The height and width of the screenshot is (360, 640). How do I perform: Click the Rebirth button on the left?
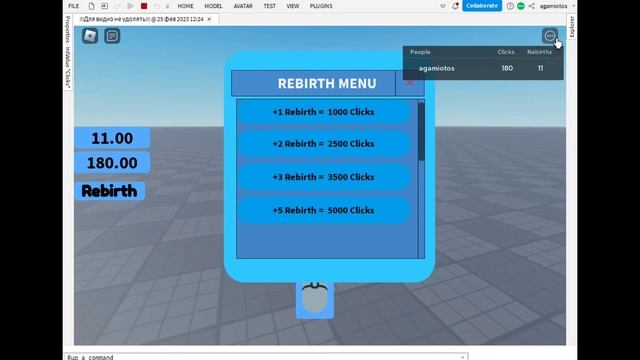109,191
